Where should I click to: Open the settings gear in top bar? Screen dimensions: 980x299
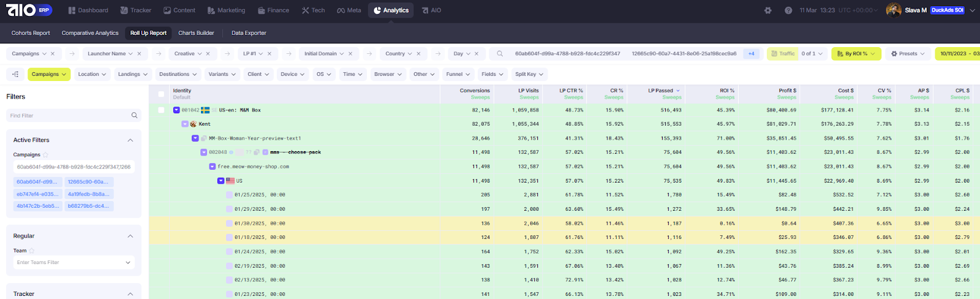(768, 10)
